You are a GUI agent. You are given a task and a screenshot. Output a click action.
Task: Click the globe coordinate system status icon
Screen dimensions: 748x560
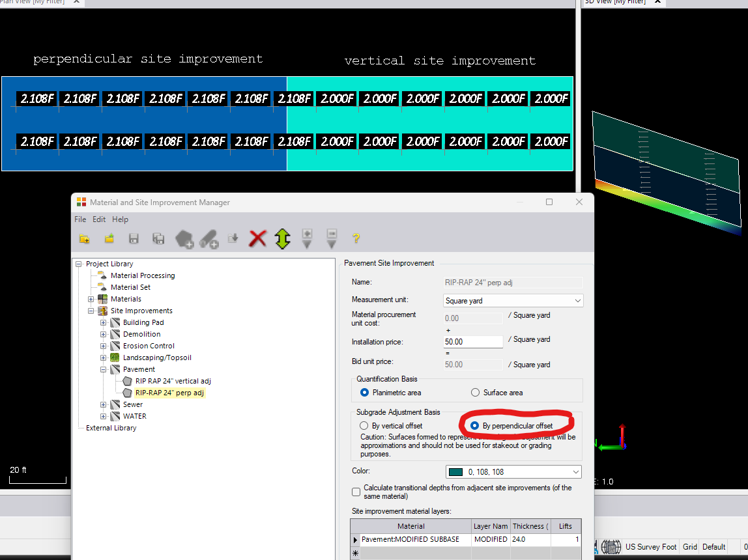pos(611,547)
